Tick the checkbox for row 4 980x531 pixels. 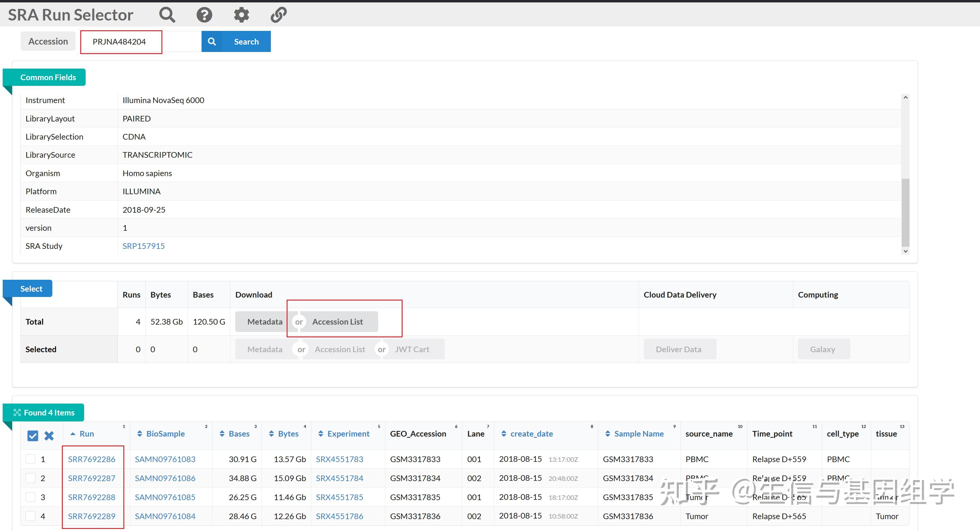click(30, 516)
